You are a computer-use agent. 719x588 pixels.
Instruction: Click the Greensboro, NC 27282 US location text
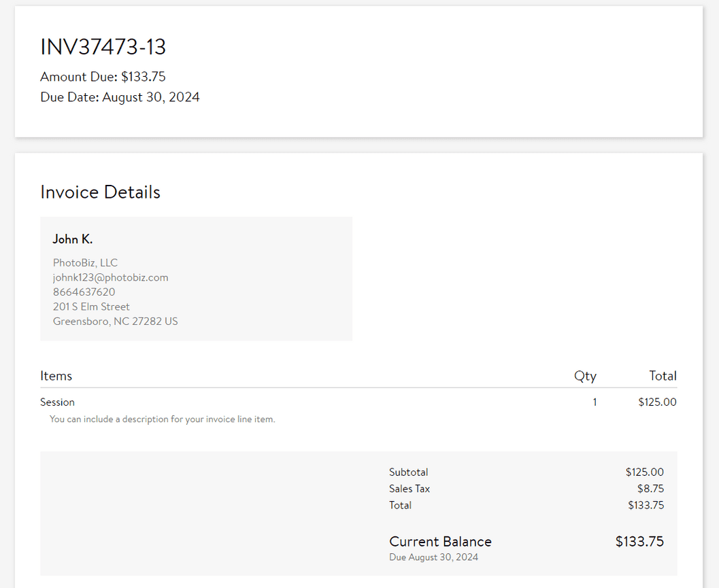pyautogui.click(x=115, y=321)
